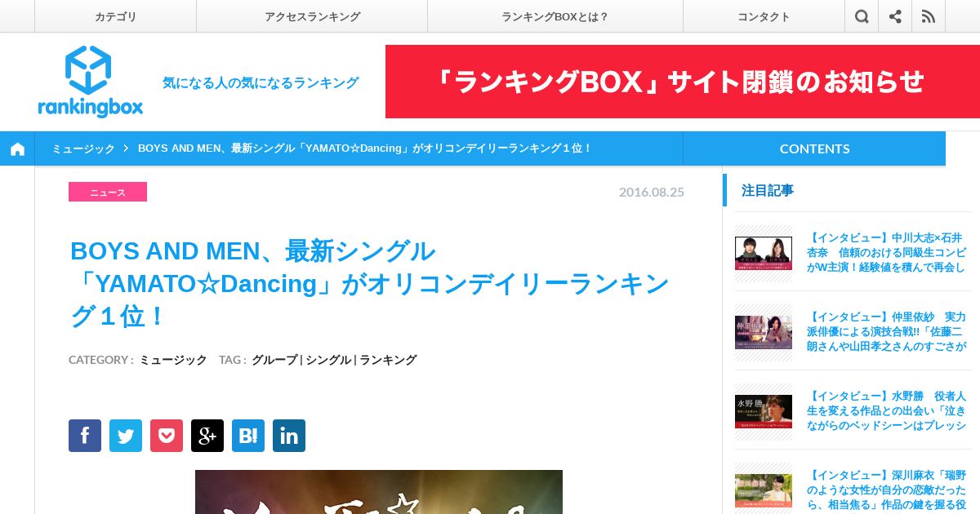Click thumbnail for 深川麻衣 interview
The width and height of the screenshot is (980, 514).
click(x=764, y=490)
